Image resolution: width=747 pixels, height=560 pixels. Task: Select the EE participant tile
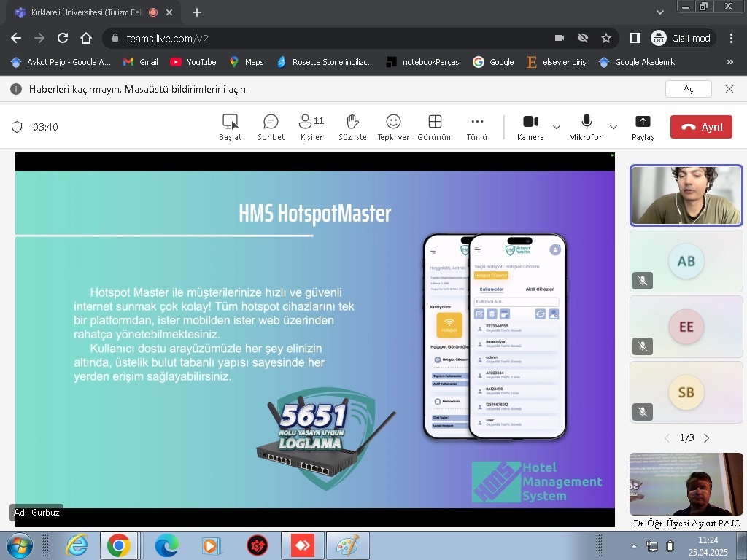[686, 327]
